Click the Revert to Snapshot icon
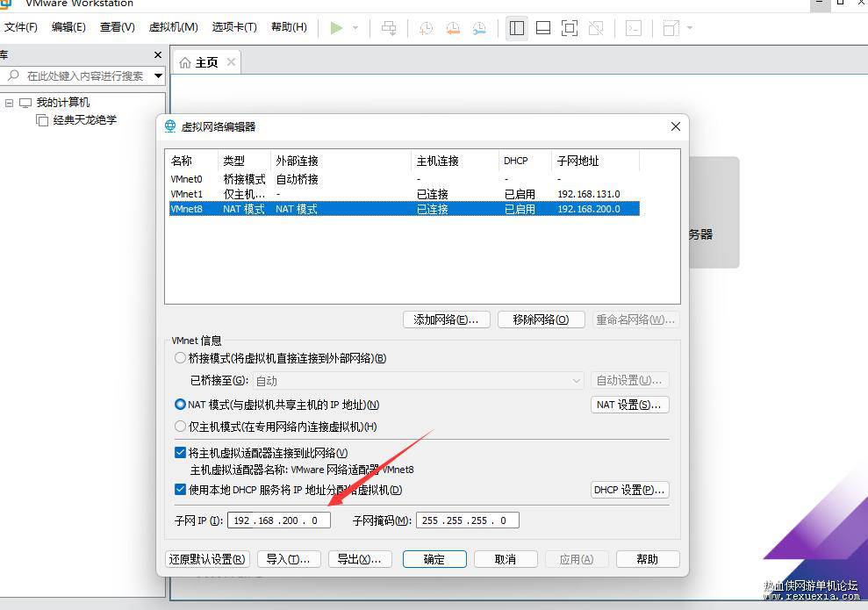The image size is (868, 610). pyautogui.click(x=453, y=28)
